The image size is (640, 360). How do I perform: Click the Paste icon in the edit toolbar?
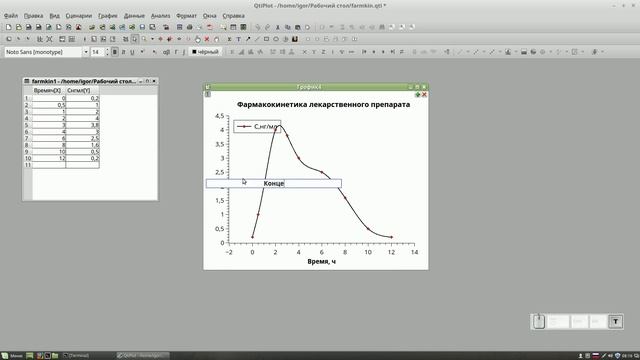pyautogui.click(x=298, y=27)
